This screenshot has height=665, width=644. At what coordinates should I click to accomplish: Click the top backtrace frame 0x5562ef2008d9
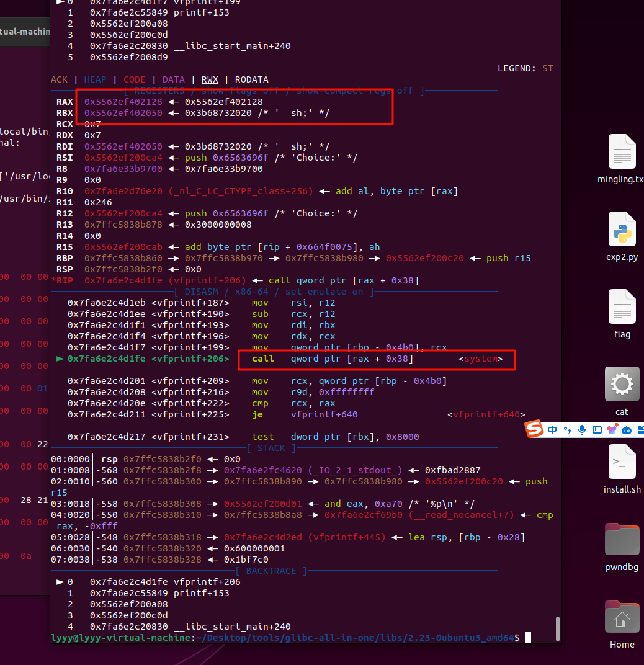point(128,57)
